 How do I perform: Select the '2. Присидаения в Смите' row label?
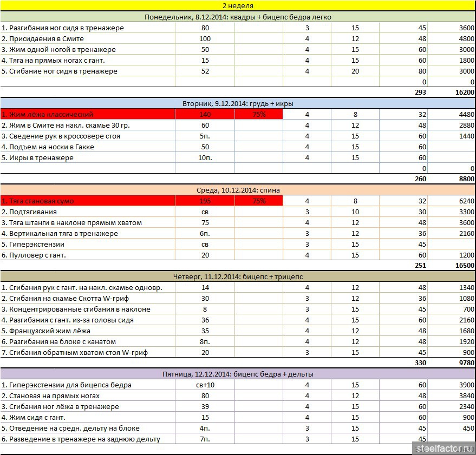[x=88, y=39]
